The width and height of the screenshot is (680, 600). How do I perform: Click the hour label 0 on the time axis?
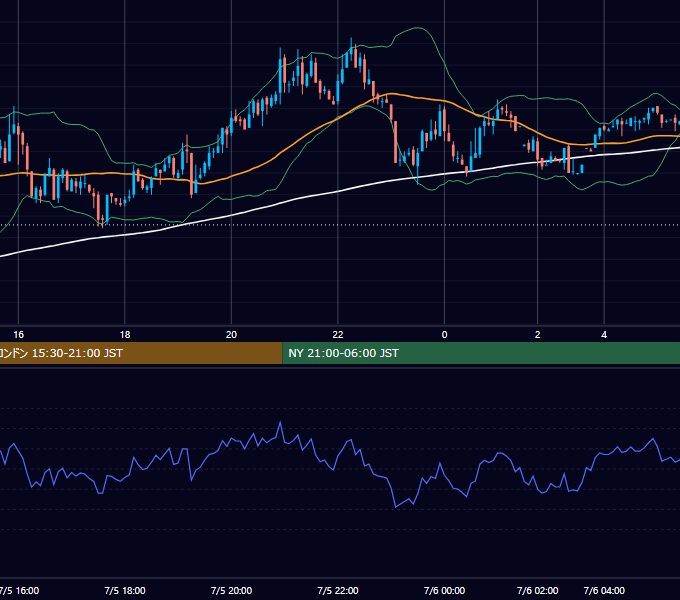click(444, 335)
